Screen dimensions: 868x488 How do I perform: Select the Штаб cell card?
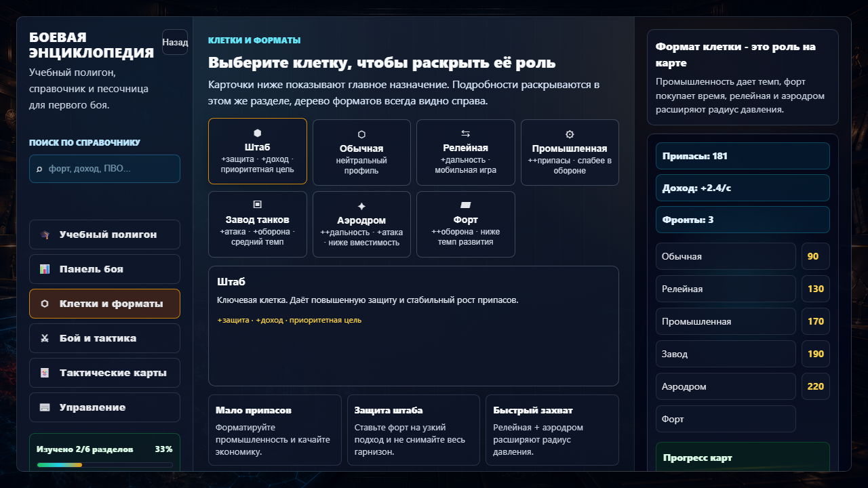pyautogui.click(x=258, y=151)
